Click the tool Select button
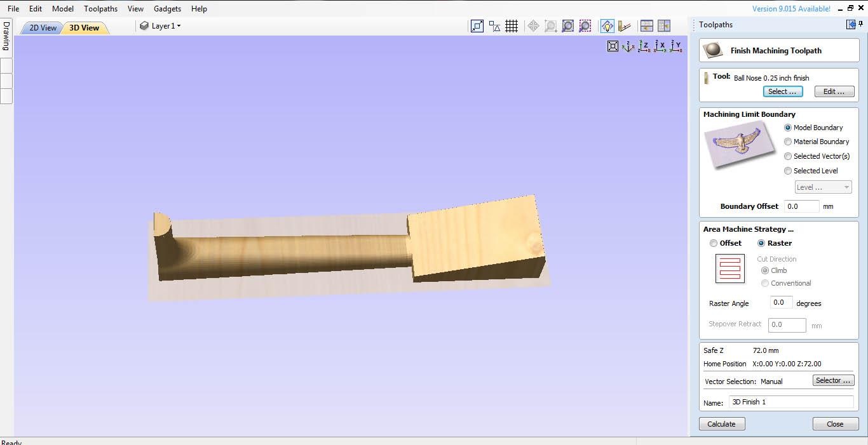The height and width of the screenshot is (445, 868). (783, 91)
